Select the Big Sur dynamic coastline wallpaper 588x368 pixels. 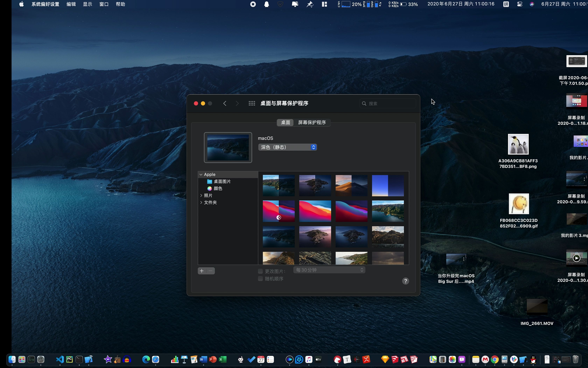click(279, 186)
